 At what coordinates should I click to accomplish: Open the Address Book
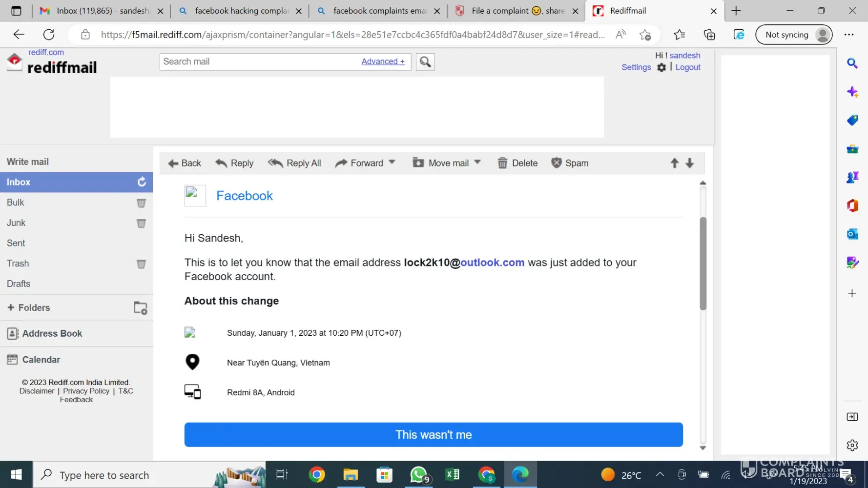44,334
